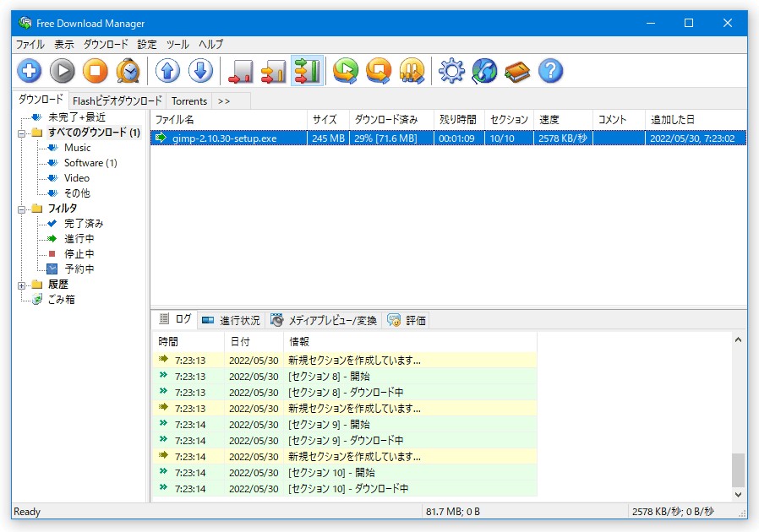The image size is (759, 532).
Task: Sort by the 残り時間 column header
Action: (x=459, y=119)
